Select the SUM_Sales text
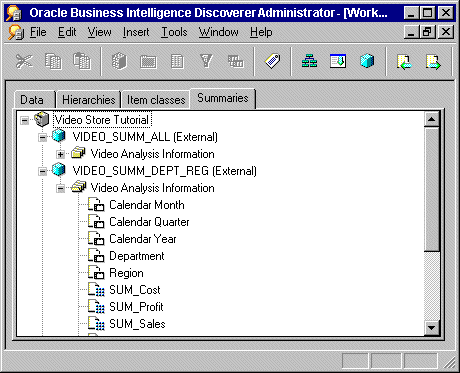This screenshot has height=373, width=460. 137,324
